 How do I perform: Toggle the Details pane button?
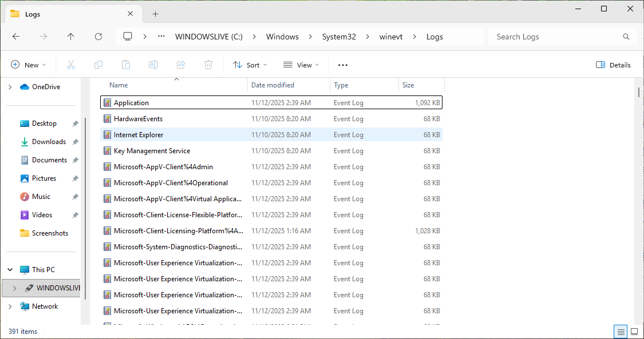click(613, 65)
